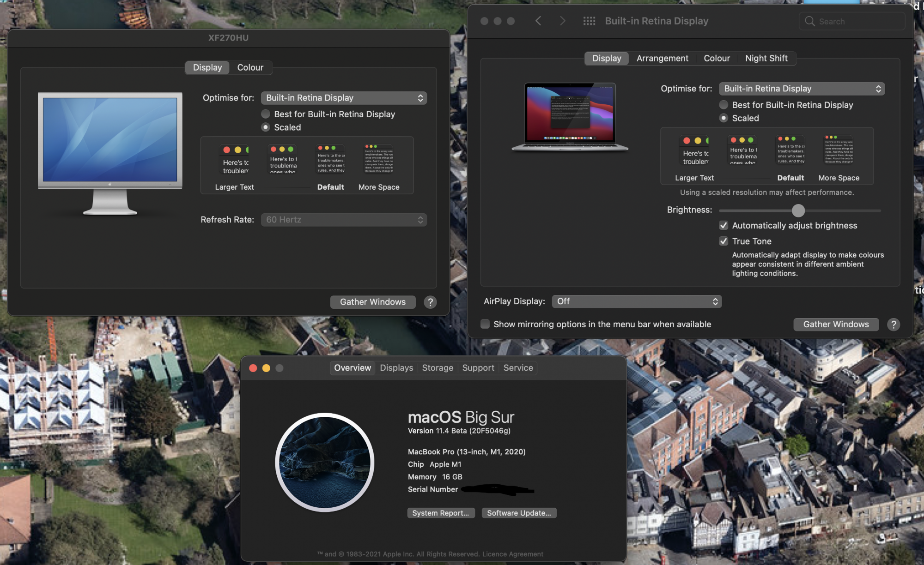Open the Storage tab in About This Mac
924x565 pixels.
(438, 368)
